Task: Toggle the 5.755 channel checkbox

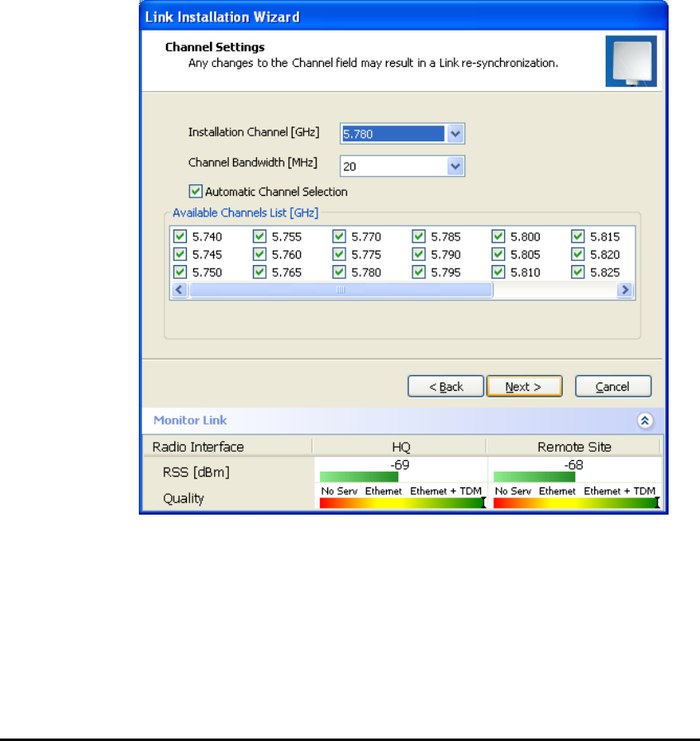Action: (x=260, y=236)
